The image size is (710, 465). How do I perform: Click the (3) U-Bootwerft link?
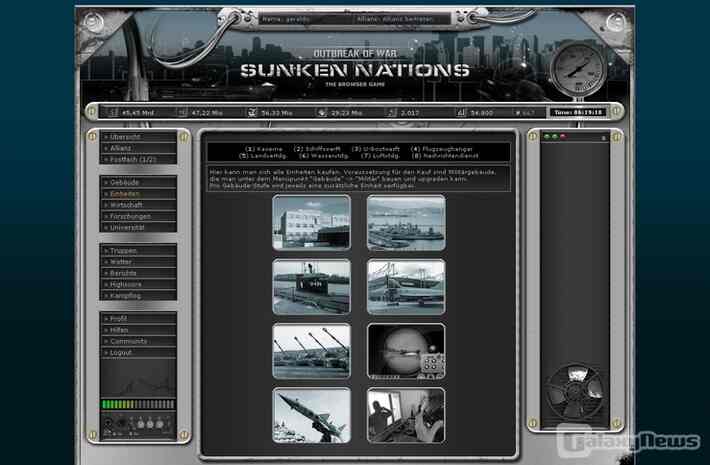pos(376,149)
